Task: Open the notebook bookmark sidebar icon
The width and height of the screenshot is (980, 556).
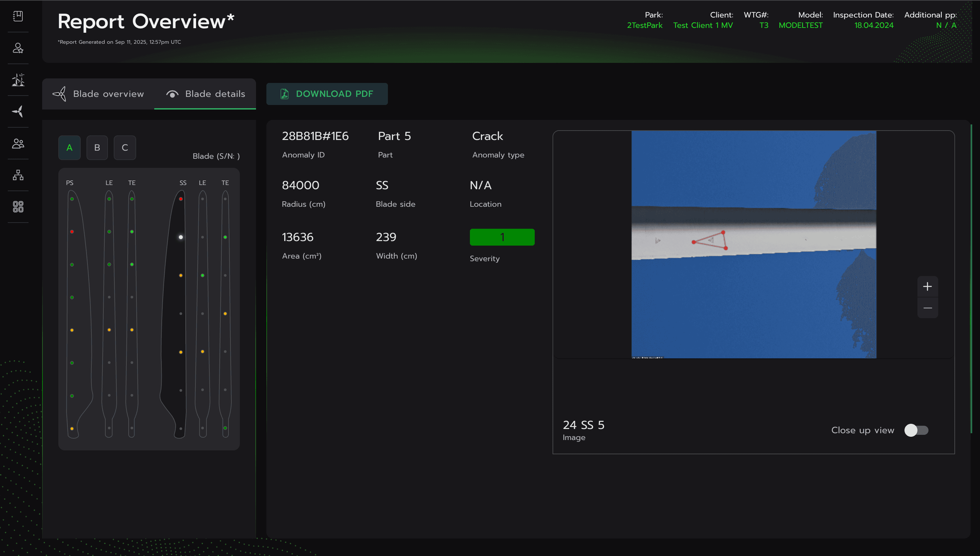Action: [x=18, y=16]
